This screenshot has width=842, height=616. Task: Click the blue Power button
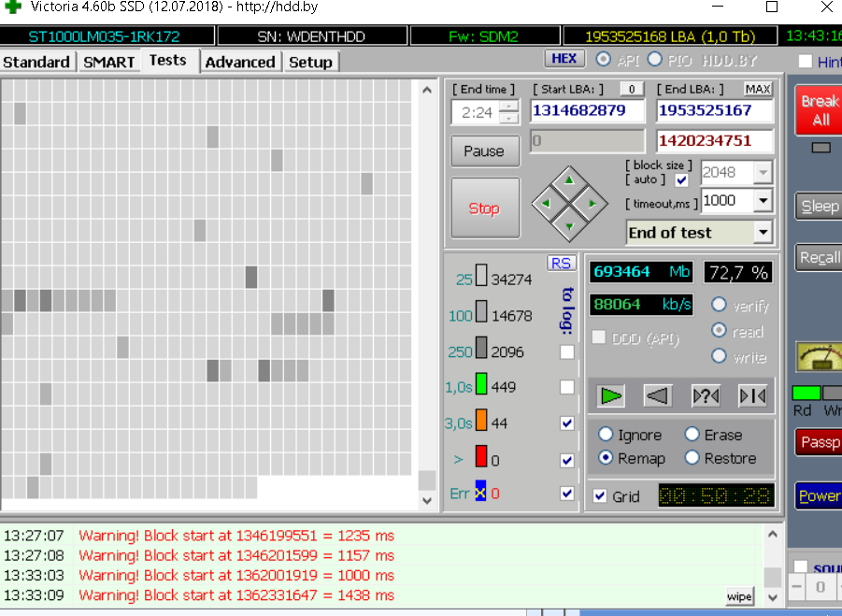point(820,495)
